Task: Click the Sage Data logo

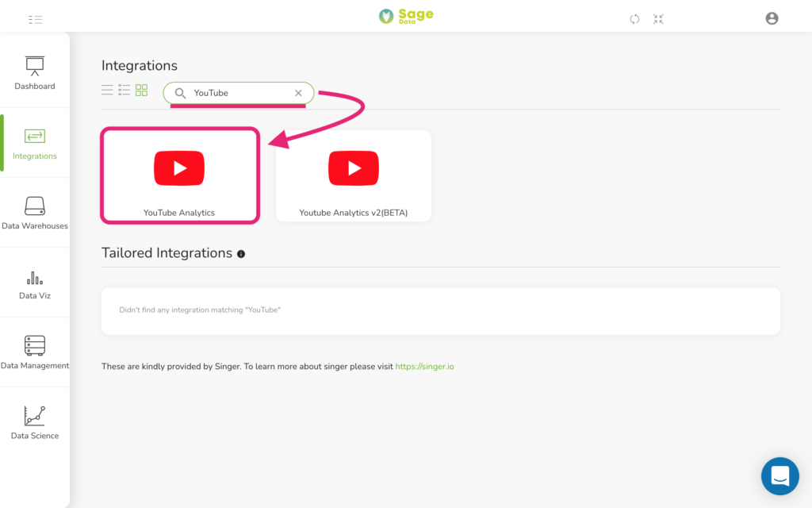Action: 406,16
